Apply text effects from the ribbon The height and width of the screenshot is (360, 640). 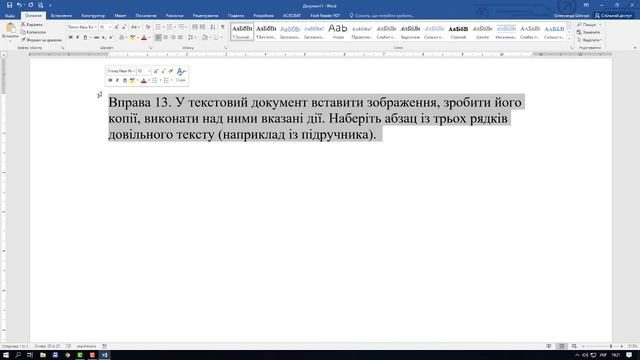coord(121,37)
